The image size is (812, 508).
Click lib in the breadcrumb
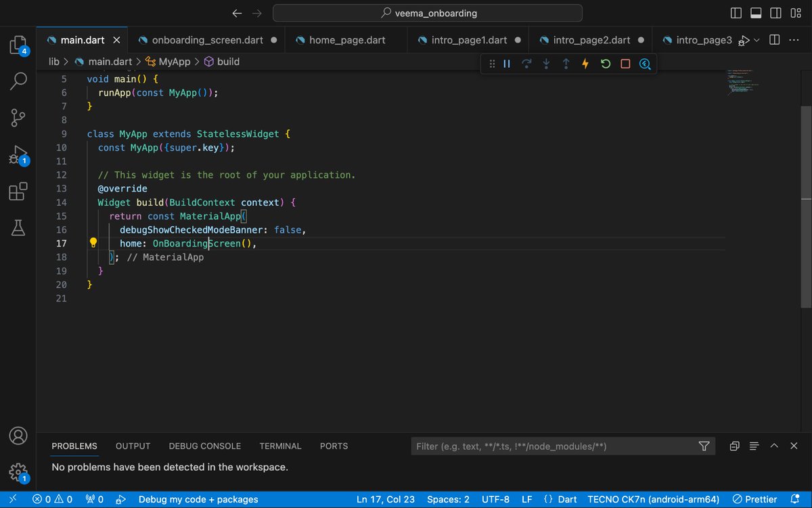[54, 62]
